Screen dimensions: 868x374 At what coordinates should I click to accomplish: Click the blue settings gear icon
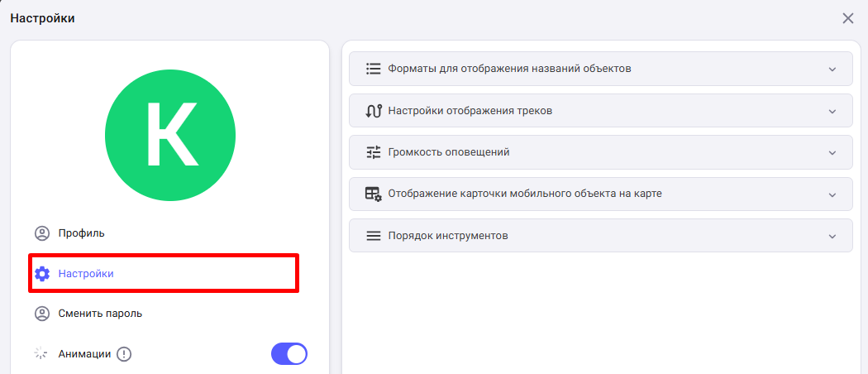pos(42,274)
